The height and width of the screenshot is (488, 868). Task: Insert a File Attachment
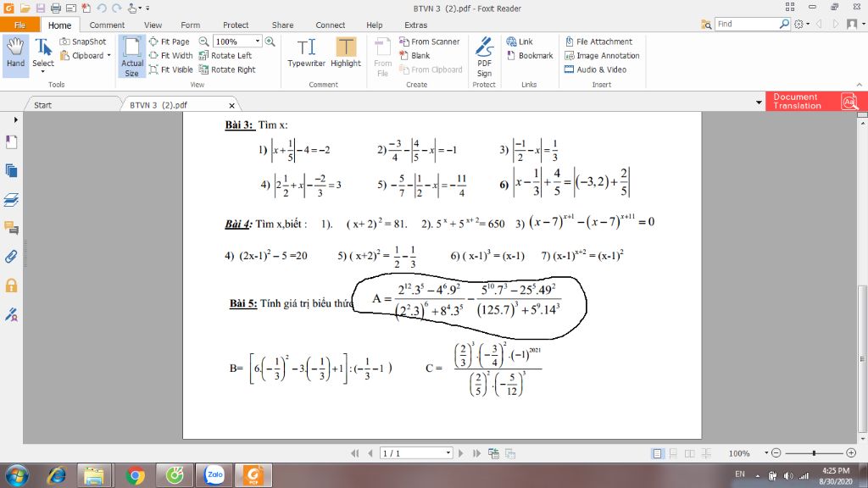click(598, 42)
